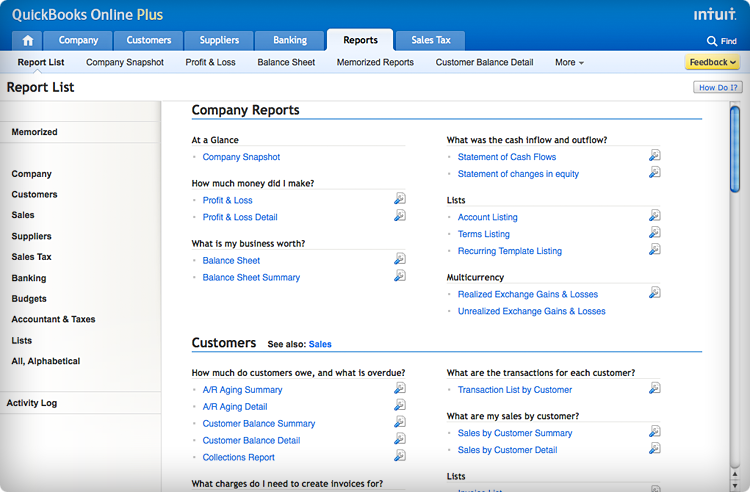Click customize icon for Realized Exchange Gains & Losses
The height and width of the screenshot is (492, 750).
pos(655,293)
